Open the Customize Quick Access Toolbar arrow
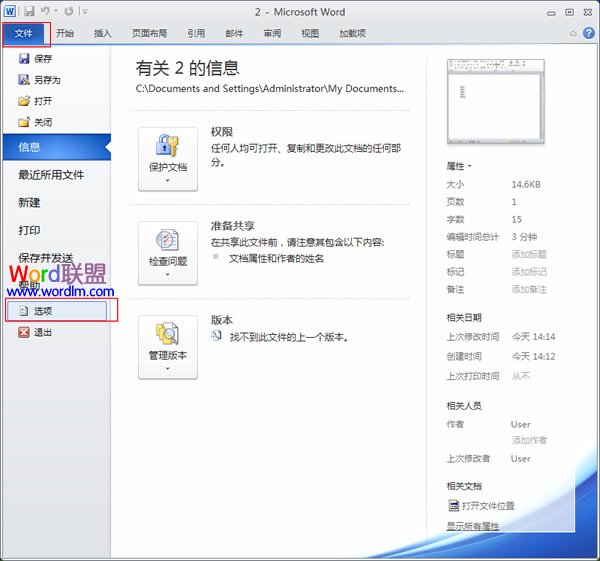The width and height of the screenshot is (600, 561). click(85, 12)
